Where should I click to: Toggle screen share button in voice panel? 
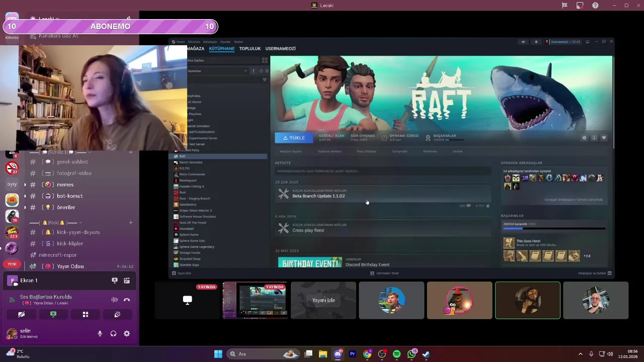click(53, 314)
